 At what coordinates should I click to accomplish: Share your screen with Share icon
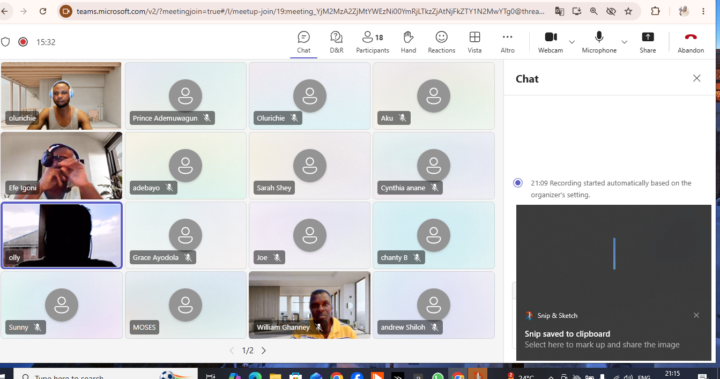click(x=647, y=42)
